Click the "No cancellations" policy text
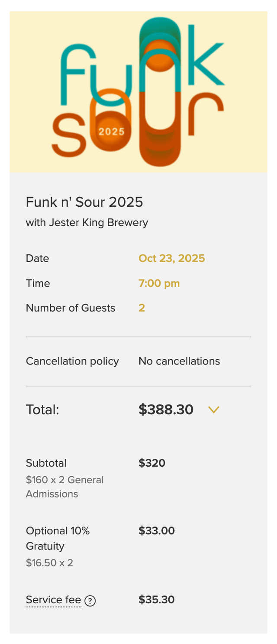277x644 pixels. click(x=179, y=361)
